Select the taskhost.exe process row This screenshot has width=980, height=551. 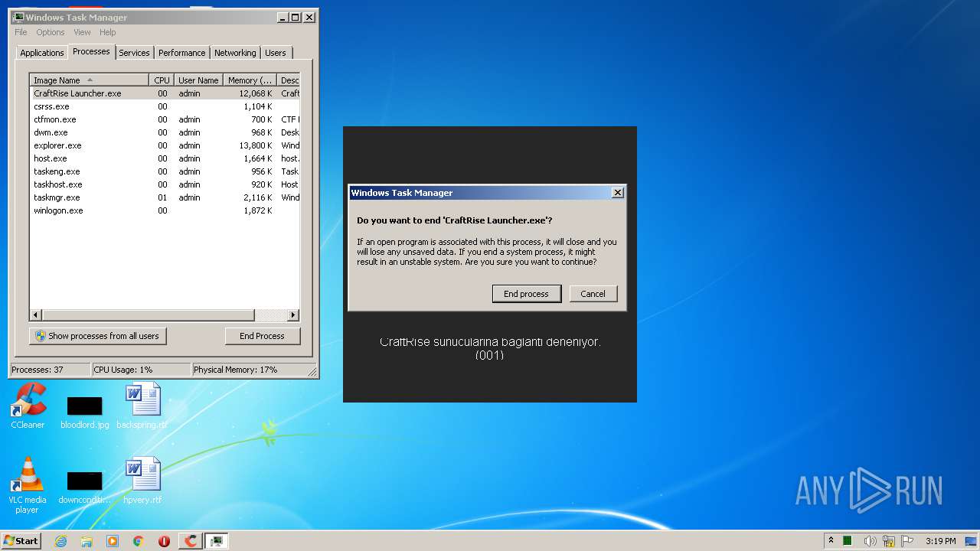pyautogui.click(x=165, y=184)
